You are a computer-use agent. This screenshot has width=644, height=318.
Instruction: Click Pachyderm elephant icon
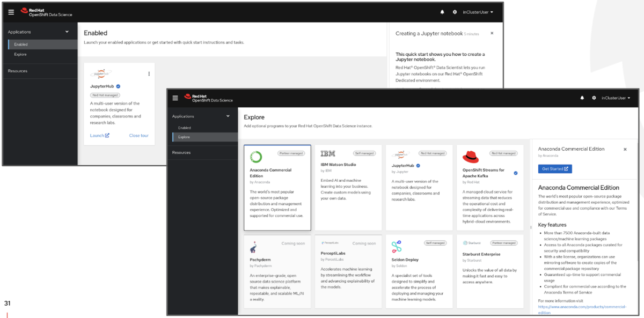coord(254,247)
